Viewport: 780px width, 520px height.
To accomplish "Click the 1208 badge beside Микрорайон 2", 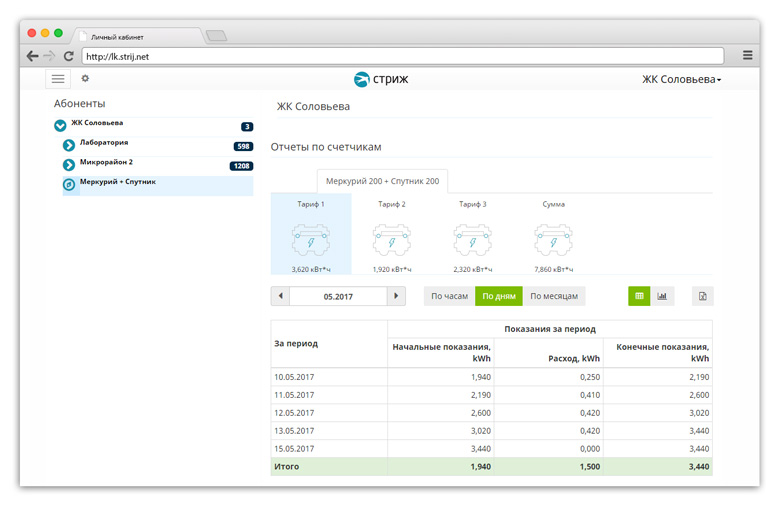I will (x=241, y=166).
